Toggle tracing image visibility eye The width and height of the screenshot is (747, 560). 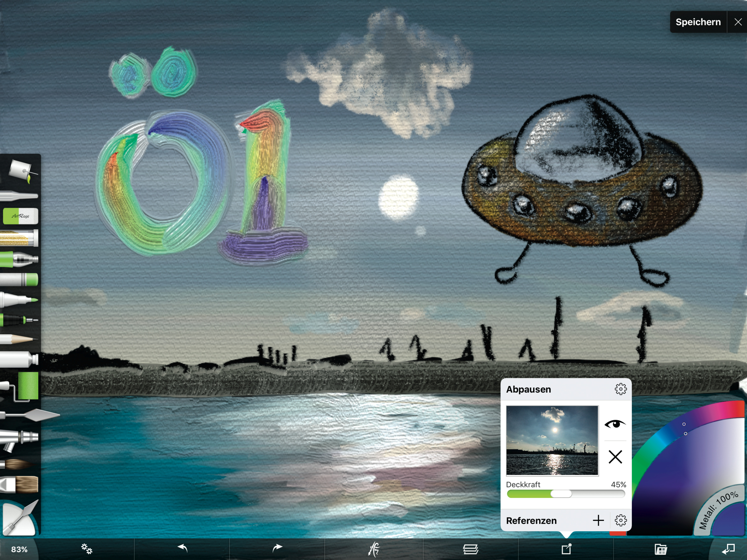pos(615,424)
